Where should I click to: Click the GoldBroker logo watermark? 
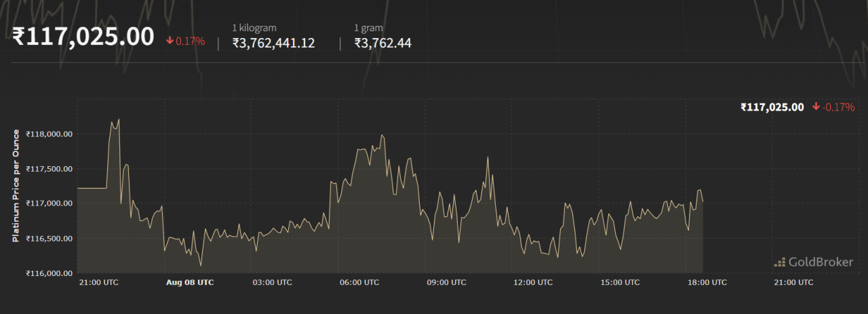click(x=813, y=262)
